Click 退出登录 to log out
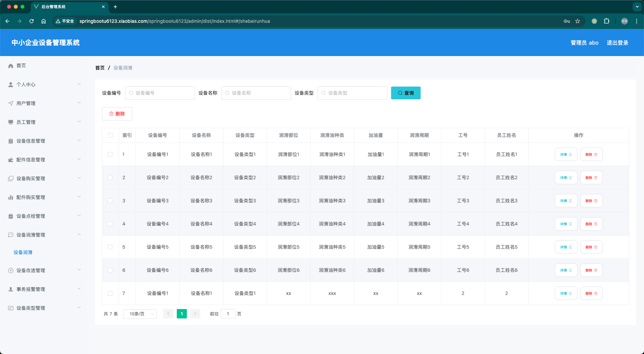Screen dimensions: 644x354 [x=617, y=43]
